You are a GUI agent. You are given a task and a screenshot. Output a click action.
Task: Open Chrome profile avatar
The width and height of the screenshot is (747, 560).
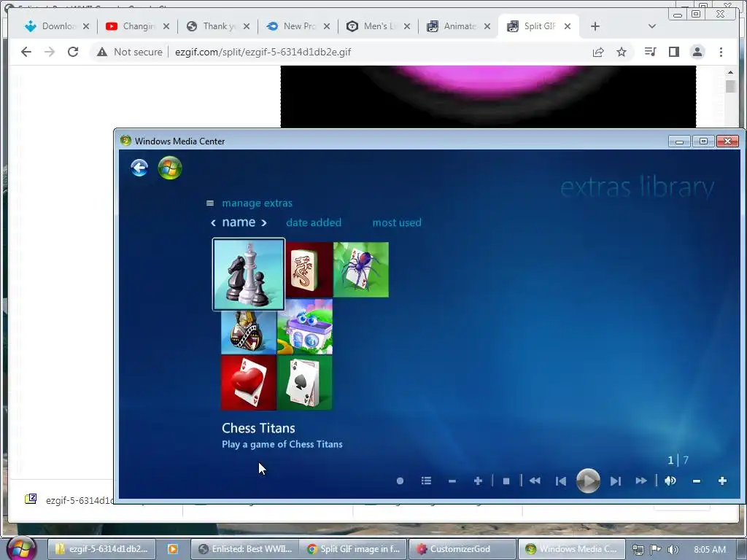pos(697,52)
